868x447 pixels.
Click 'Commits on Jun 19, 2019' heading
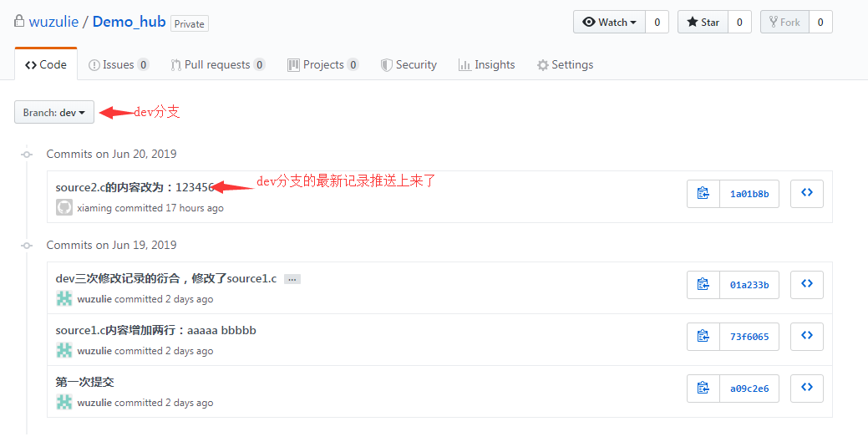[x=111, y=245]
